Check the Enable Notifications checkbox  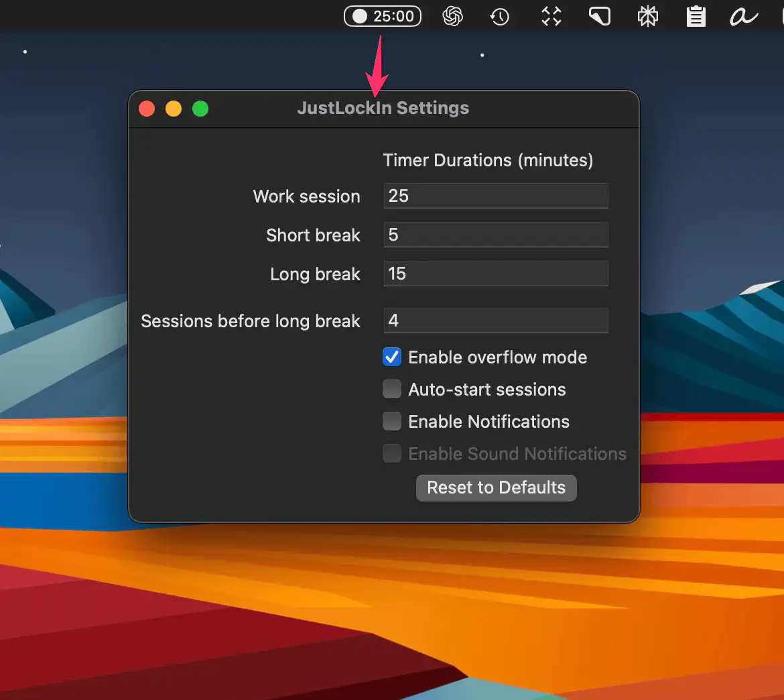(392, 421)
